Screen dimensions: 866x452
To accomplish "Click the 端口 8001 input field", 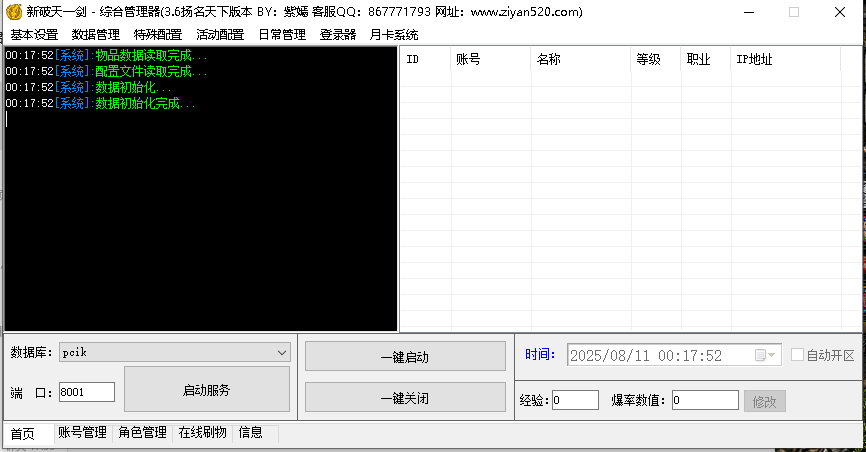I will coord(87,392).
